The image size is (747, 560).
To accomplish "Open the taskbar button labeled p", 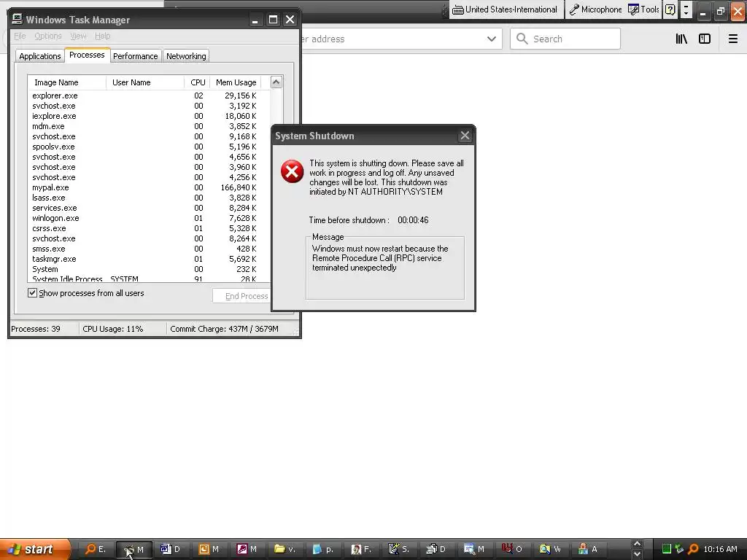I will (322, 549).
